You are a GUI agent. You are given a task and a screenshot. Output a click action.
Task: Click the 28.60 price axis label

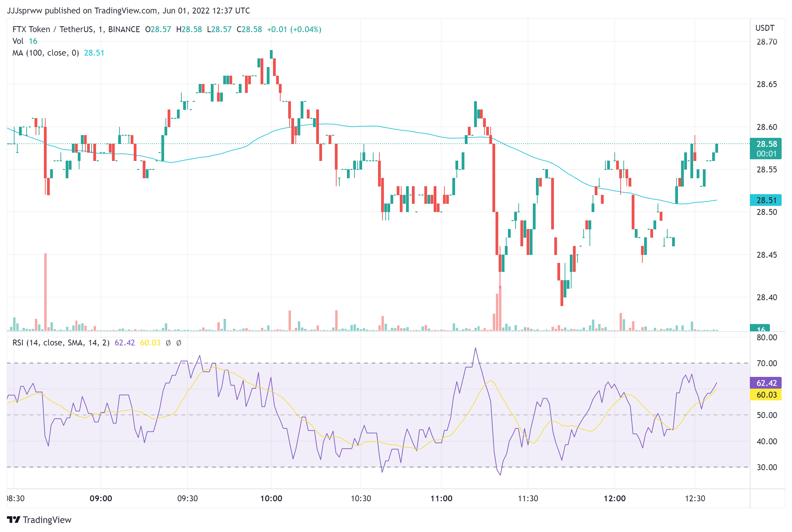(767, 127)
